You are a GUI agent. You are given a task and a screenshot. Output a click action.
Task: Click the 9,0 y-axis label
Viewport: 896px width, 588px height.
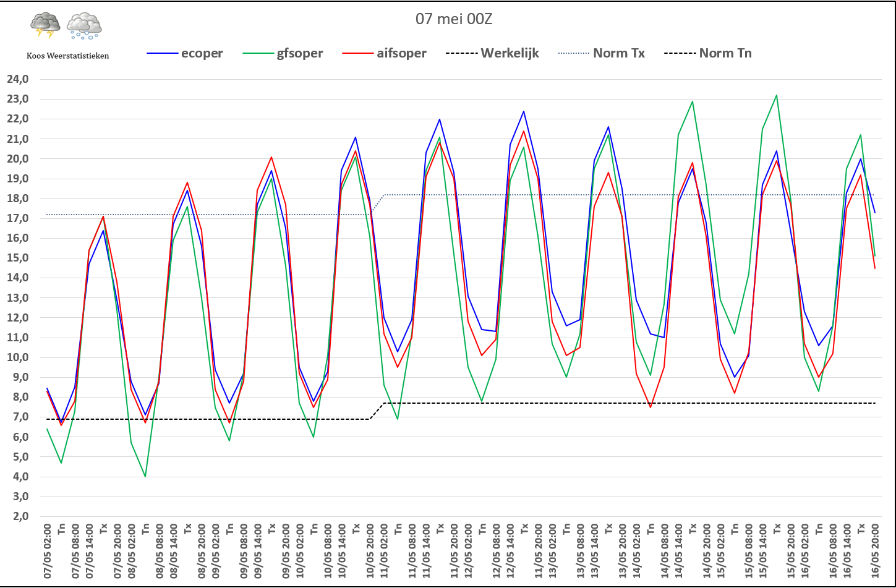tap(20, 377)
